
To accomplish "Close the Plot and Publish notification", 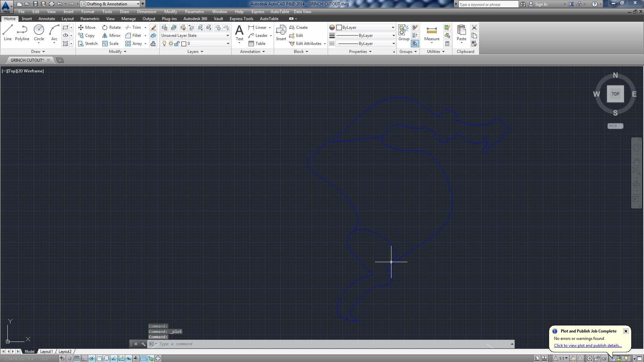I will click(626, 331).
